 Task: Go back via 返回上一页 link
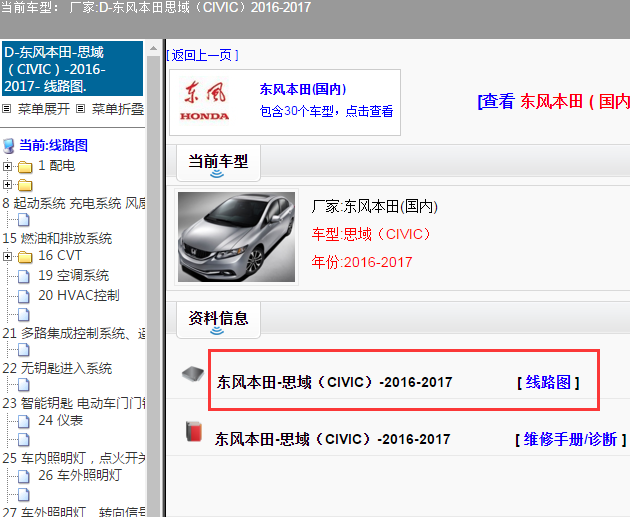coord(202,55)
